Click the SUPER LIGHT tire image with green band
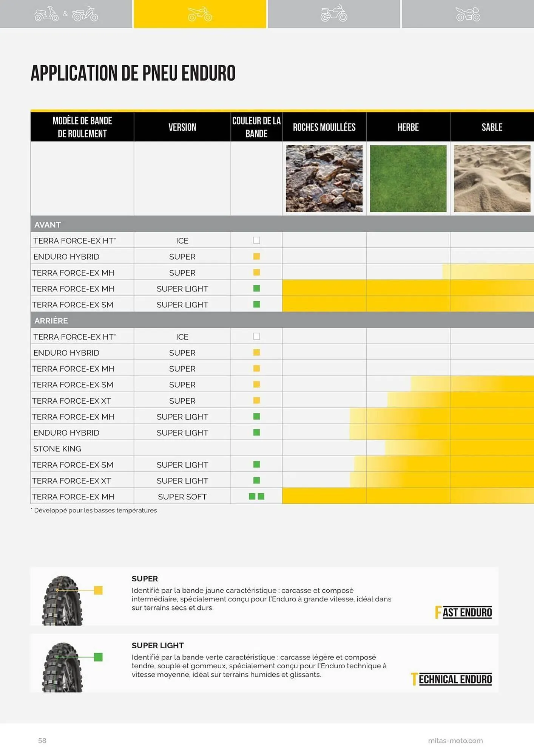The height and width of the screenshot is (756, 534). click(62, 667)
